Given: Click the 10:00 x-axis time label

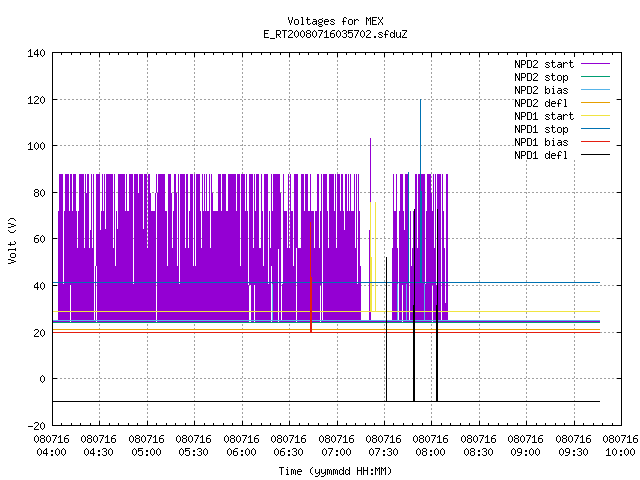Looking at the screenshot, I should pyautogui.click(x=620, y=452).
